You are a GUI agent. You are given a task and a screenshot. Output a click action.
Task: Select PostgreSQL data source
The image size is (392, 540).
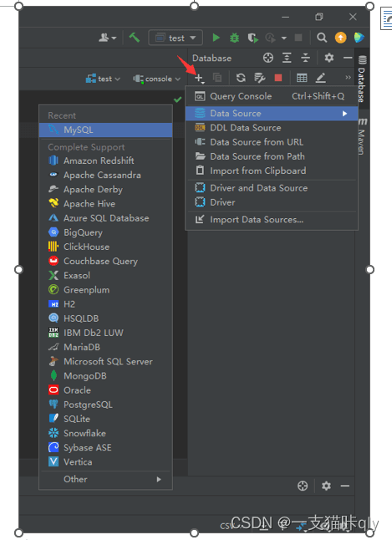click(106, 405)
